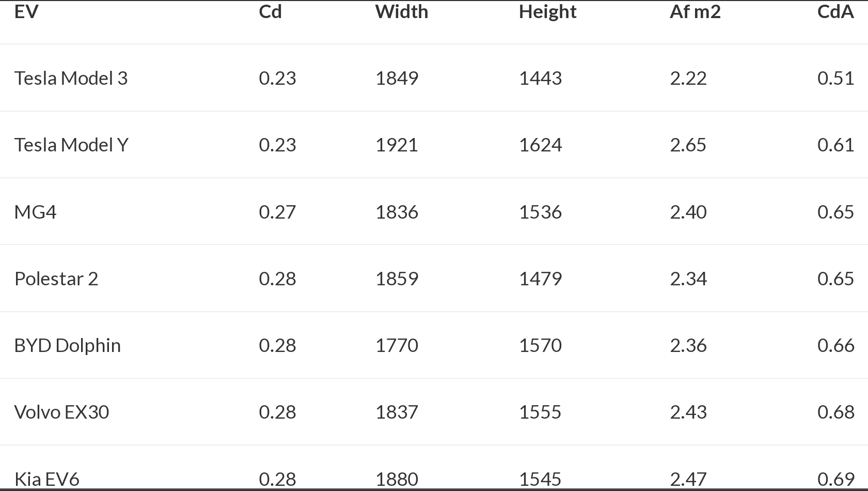
Task: Click the CdA column header
Action: pyautogui.click(x=835, y=11)
